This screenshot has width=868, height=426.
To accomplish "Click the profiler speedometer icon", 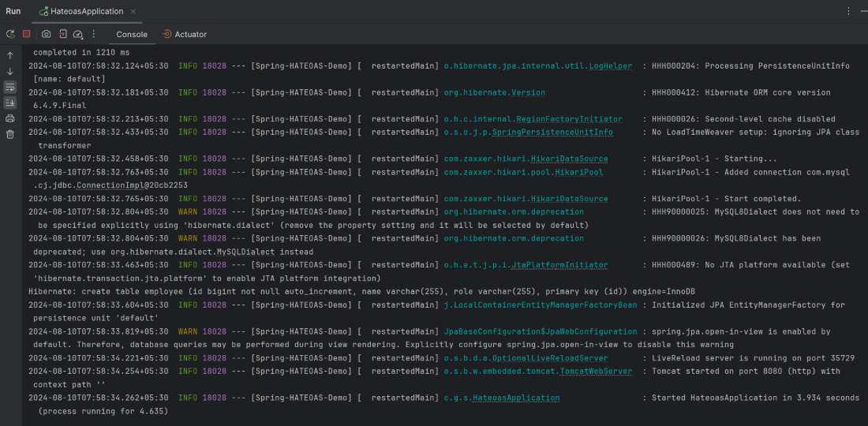I will (x=78, y=34).
